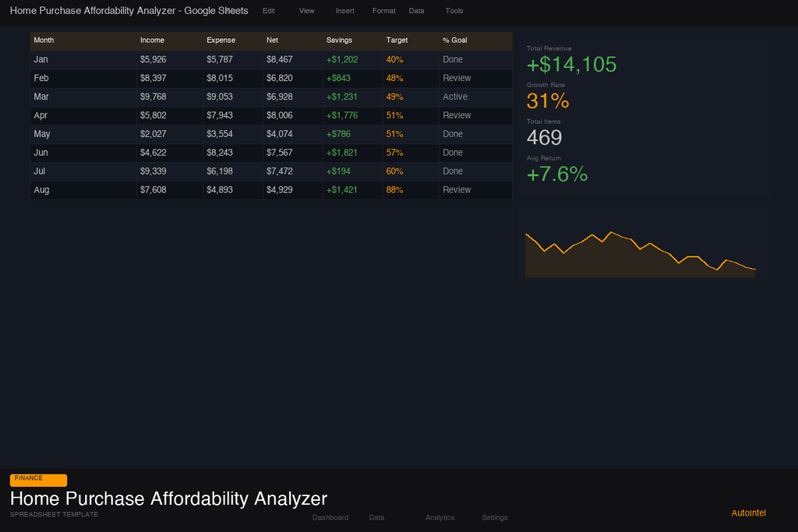
Task: Open the Tools menu
Action: tap(454, 11)
